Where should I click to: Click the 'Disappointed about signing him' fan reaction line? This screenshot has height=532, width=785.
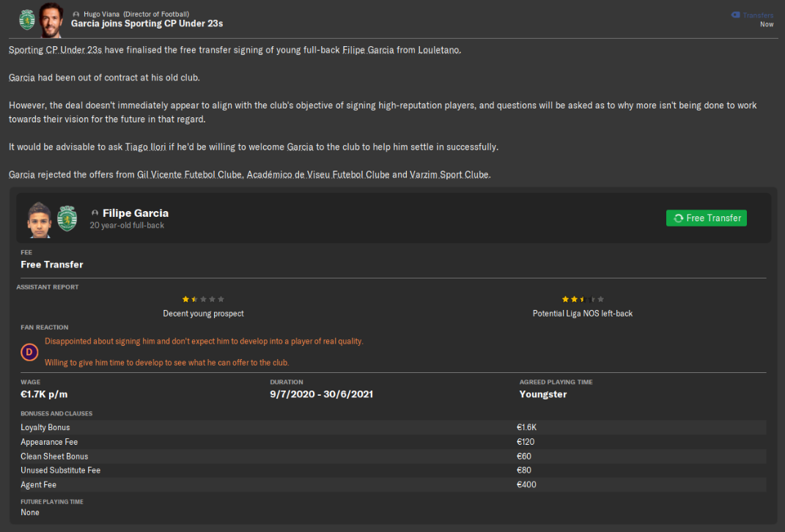tap(204, 341)
